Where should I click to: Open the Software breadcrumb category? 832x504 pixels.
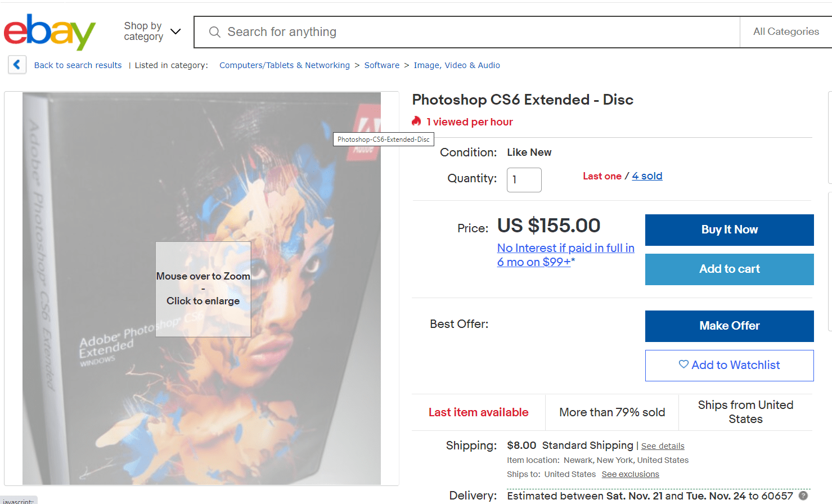click(x=381, y=65)
